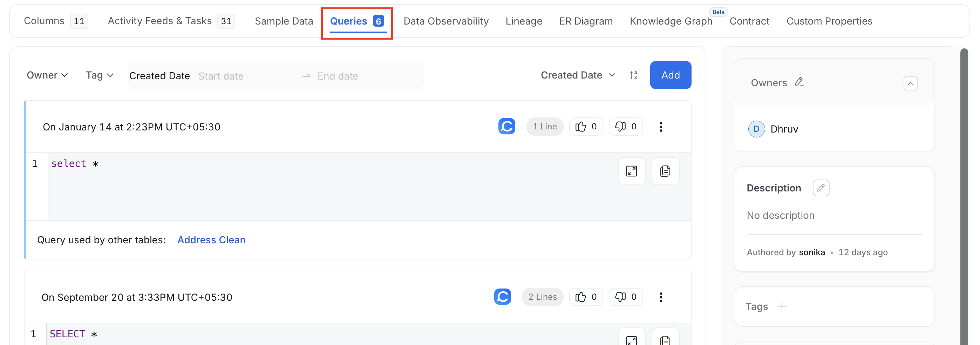Open the Address Clean table link

(x=211, y=240)
